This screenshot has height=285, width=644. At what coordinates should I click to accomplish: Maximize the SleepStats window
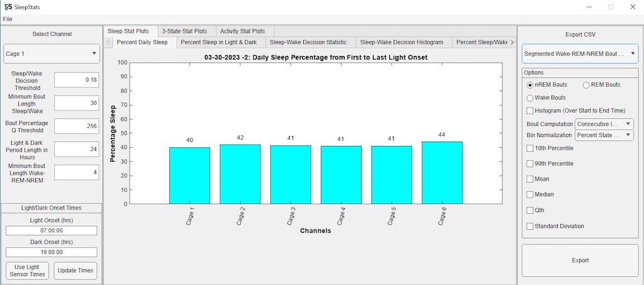(x=610, y=6)
